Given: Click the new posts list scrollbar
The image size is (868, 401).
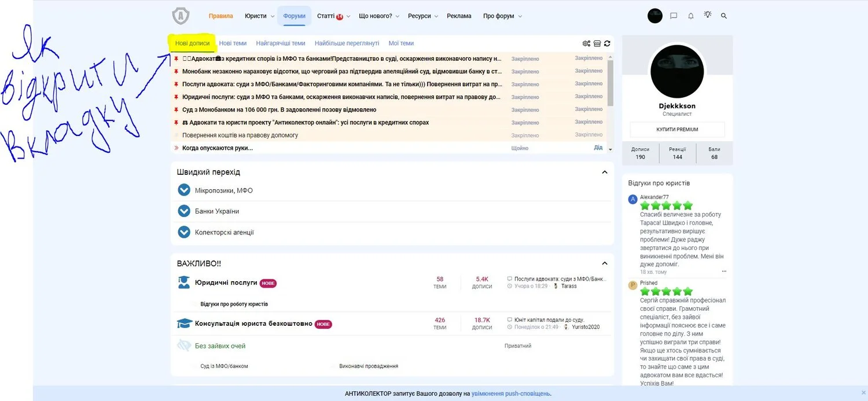Looking at the screenshot, I should 610,81.
